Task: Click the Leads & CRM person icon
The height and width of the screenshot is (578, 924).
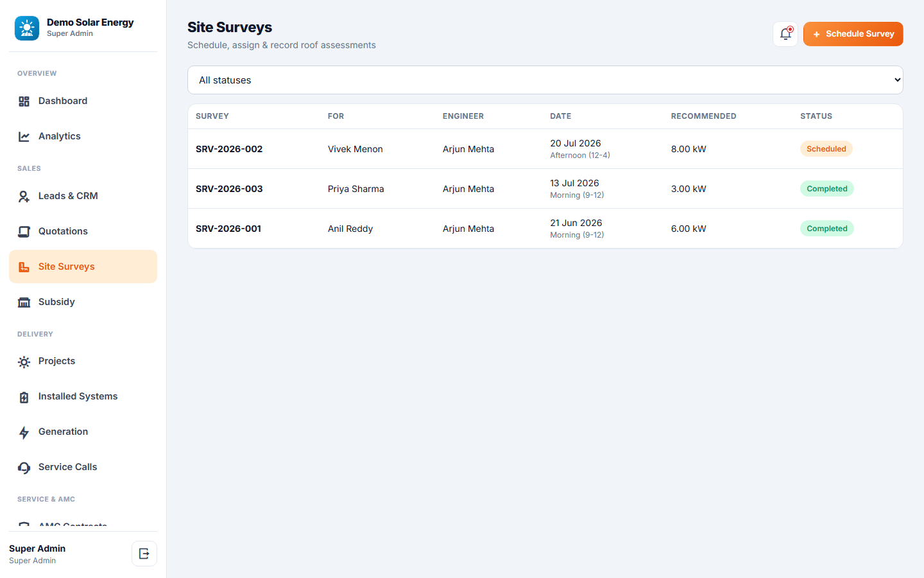Action: click(24, 197)
